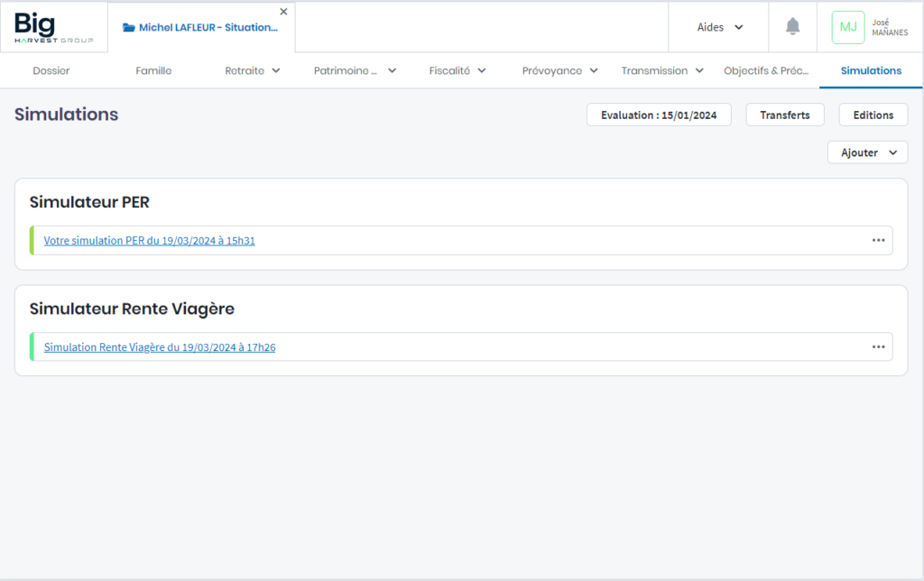Expand the Transmission menu

coord(662,70)
